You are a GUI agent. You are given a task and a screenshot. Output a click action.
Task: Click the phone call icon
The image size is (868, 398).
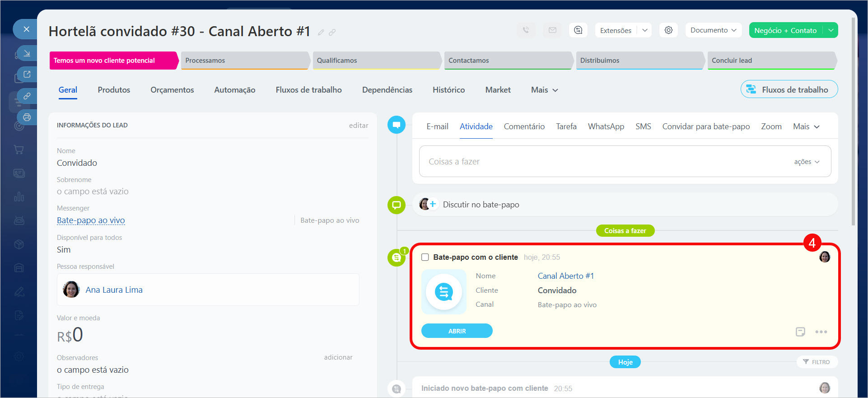(x=526, y=30)
